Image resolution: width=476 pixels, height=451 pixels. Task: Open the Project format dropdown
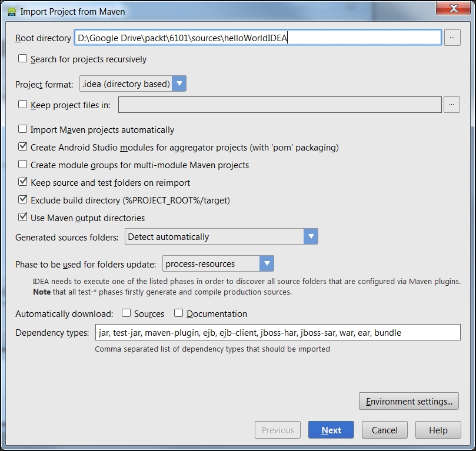click(x=133, y=83)
